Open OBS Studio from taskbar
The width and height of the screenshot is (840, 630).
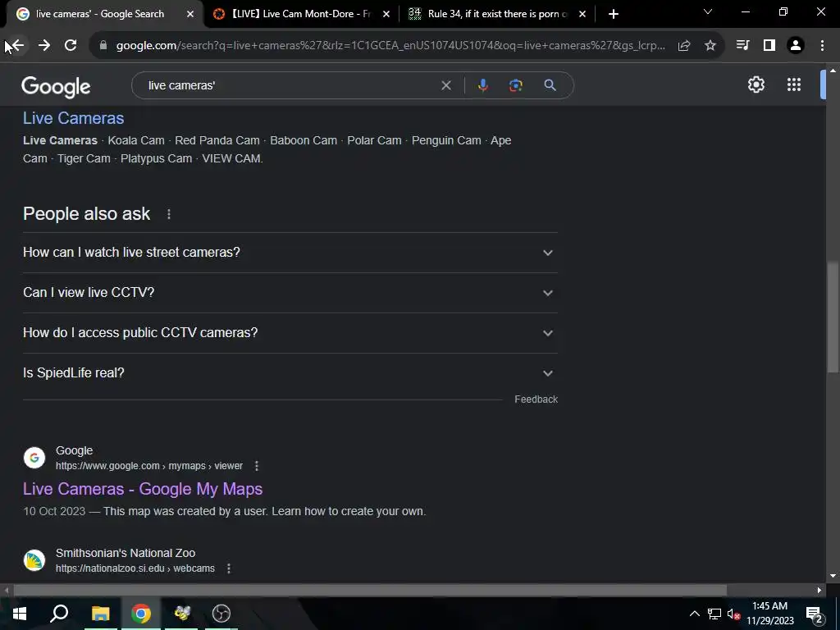(221, 614)
